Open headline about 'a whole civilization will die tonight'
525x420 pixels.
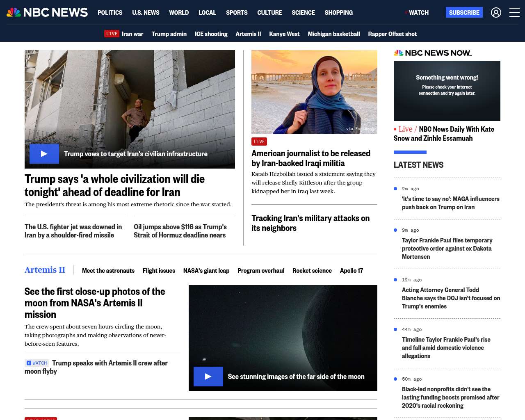coord(115,185)
